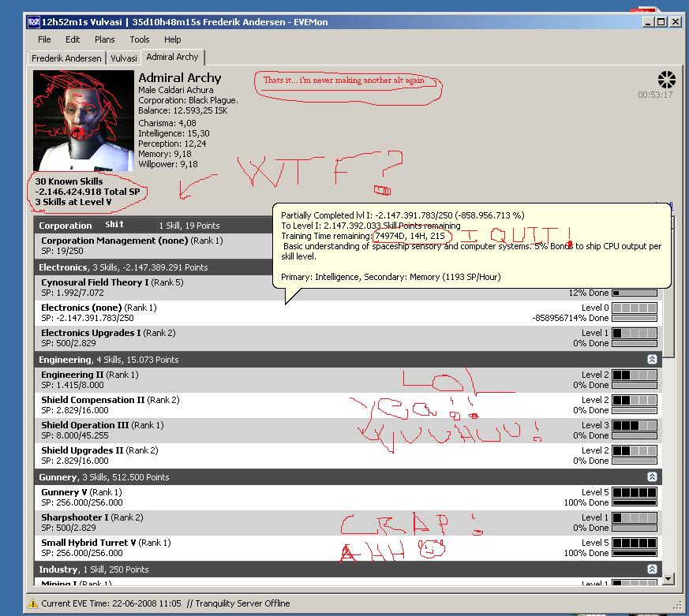Click the 00:53:17 timer under throbber
The image size is (689, 616).
(x=655, y=95)
